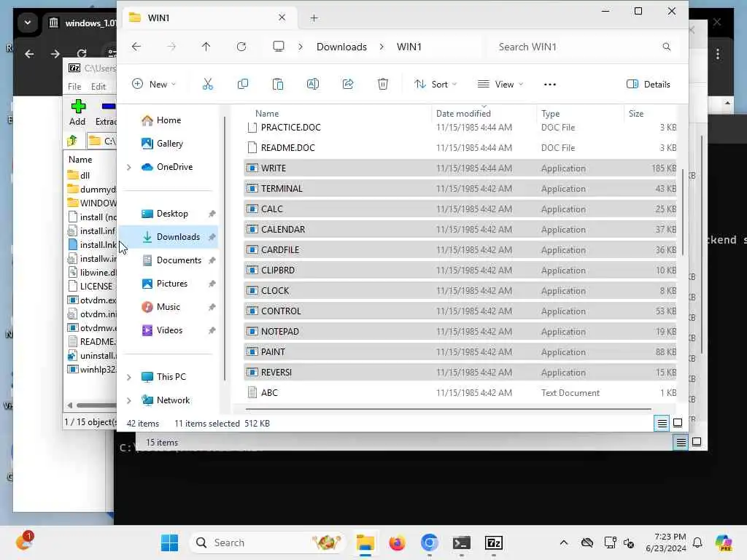The width and height of the screenshot is (747, 560).
Task: Open Edit menu in 7-Zip window
Action: tap(98, 87)
